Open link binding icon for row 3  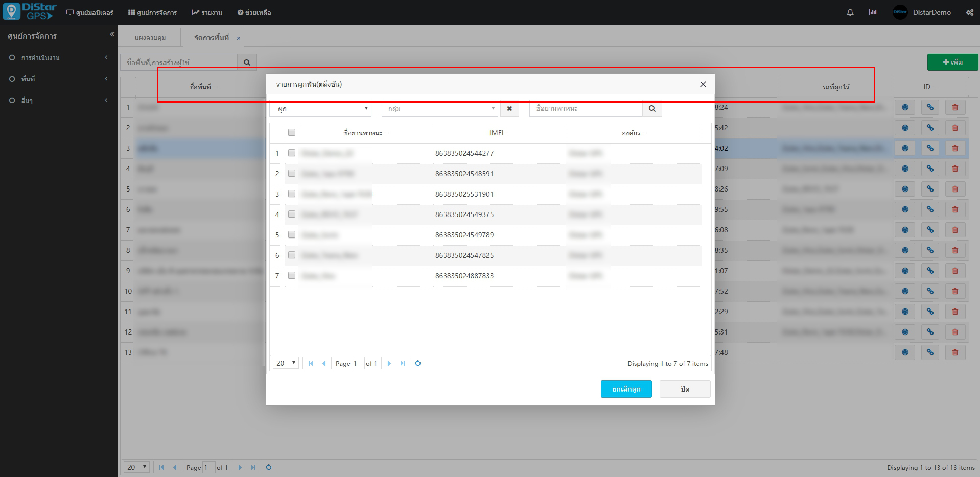[x=930, y=148]
